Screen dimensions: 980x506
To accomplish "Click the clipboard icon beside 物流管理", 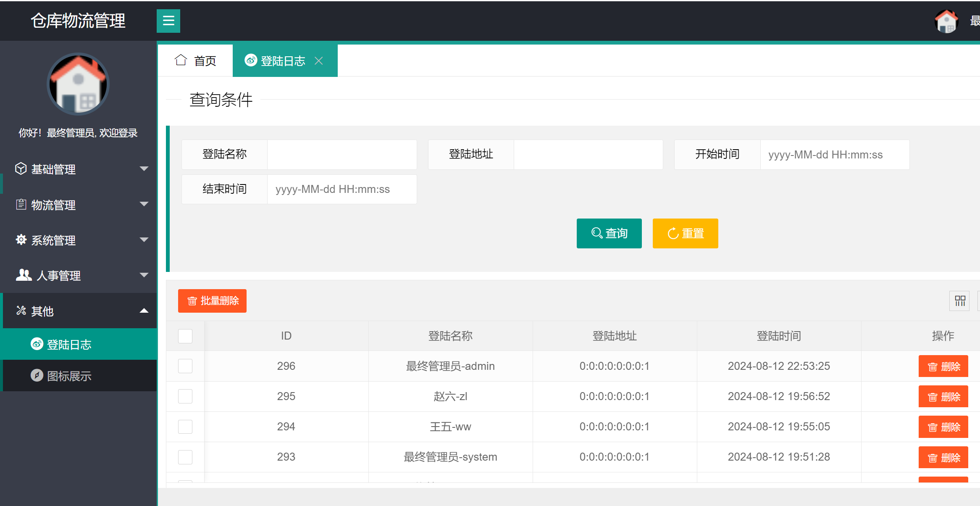I will [21, 204].
